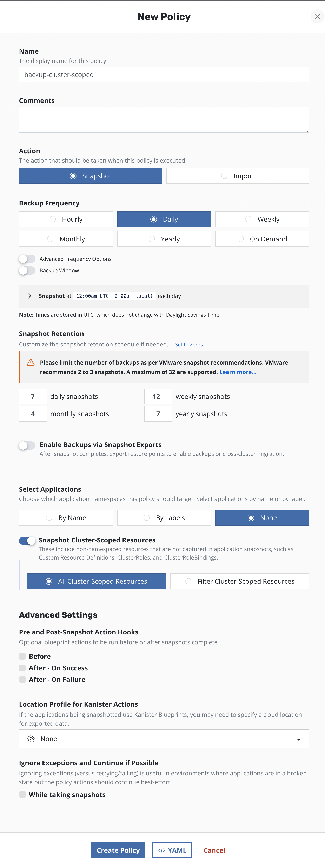The image size is (325, 868).
Task: Check the Before action hook box
Action: (22, 656)
